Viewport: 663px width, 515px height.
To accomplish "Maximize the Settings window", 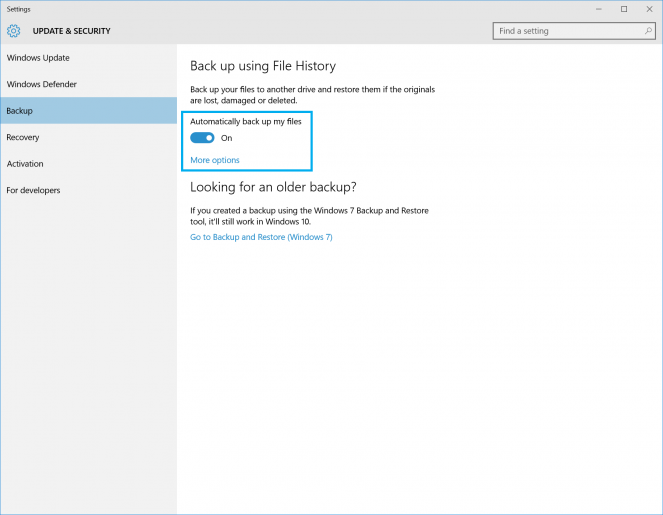I will [x=624, y=9].
